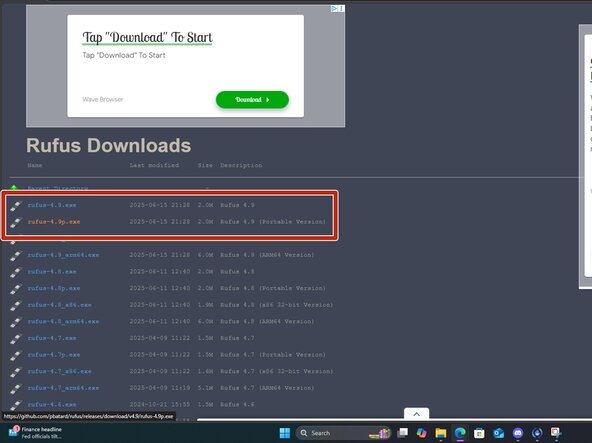
Task: Download rufus-4.8.exe
Action: [x=52, y=272]
